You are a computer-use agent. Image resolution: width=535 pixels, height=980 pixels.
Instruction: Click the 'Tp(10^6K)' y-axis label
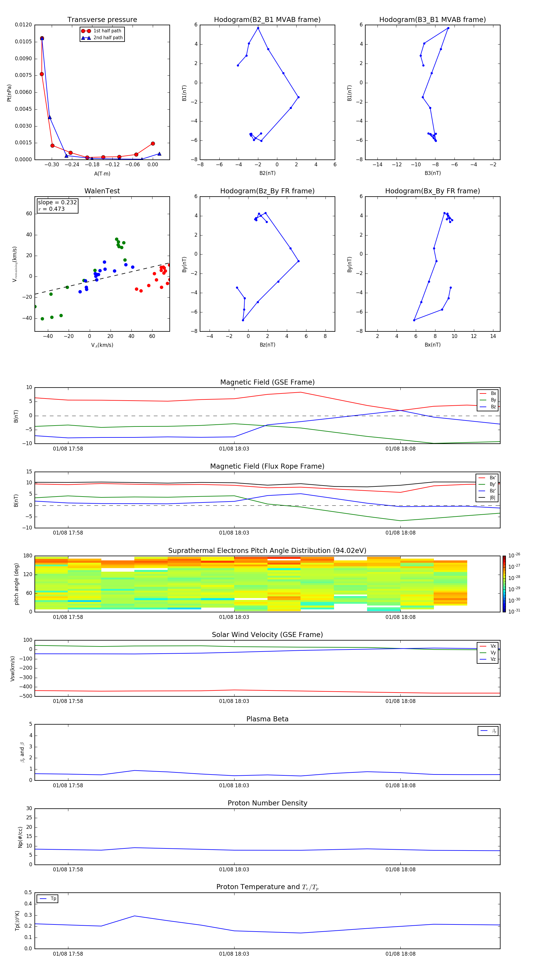[x=17, y=921]
